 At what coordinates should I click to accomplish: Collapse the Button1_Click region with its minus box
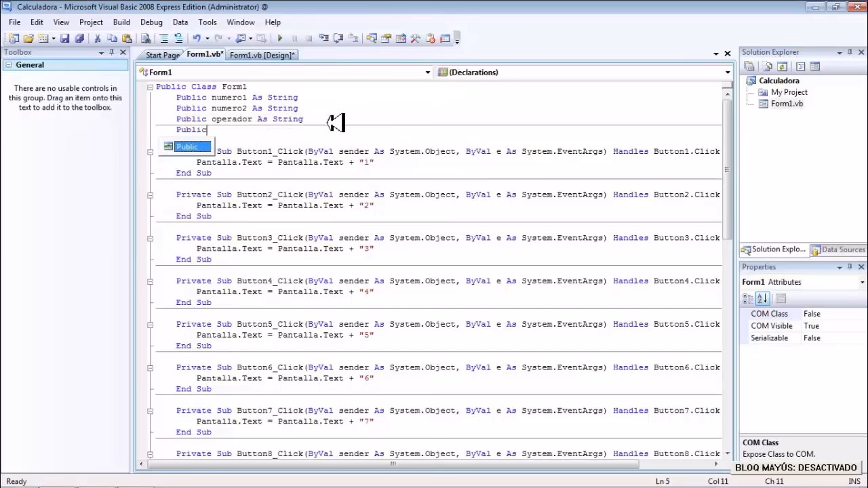(x=150, y=151)
